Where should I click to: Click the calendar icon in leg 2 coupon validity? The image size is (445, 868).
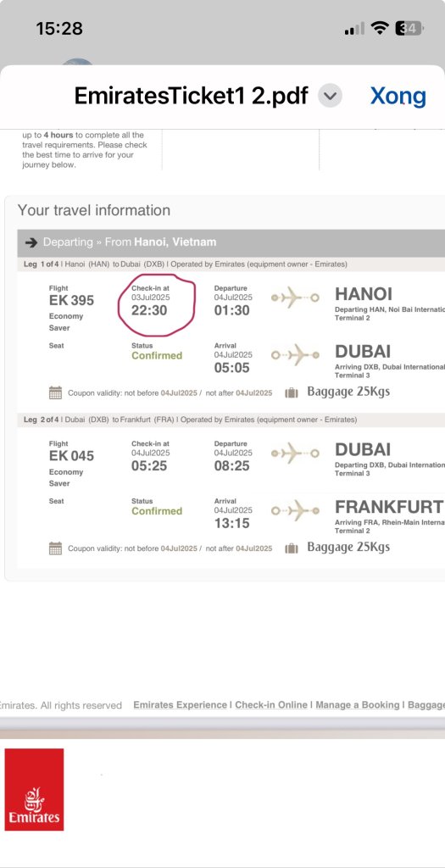[x=55, y=548]
